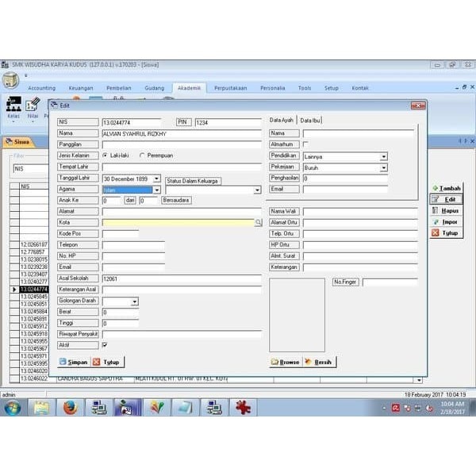This screenshot has width=476, height=476.
Task: Click the No.Finger input field
Action: (x=390, y=282)
